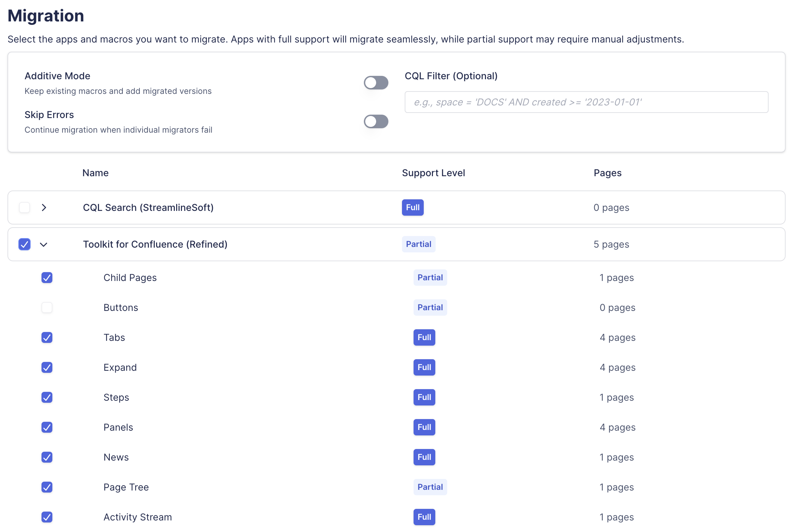This screenshot has height=532, width=806.
Task: Uncheck the Panels macro checkbox
Action: [47, 427]
